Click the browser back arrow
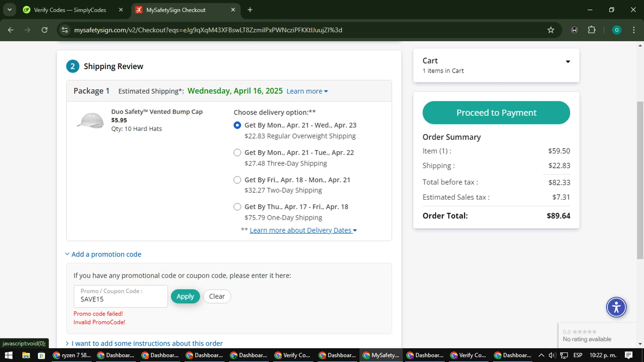This screenshot has width=644, height=362. tap(11, 30)
